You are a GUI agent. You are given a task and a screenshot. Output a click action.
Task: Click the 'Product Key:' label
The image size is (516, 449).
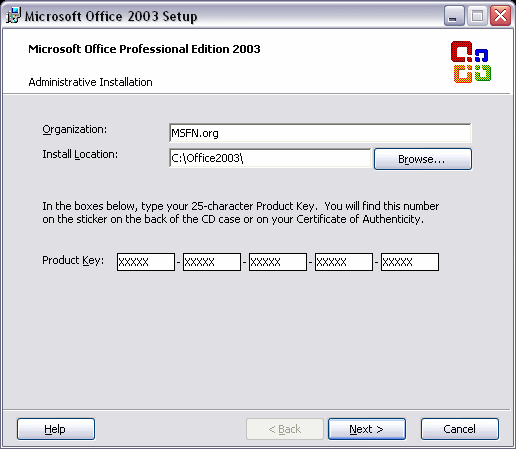coord(73,260)
